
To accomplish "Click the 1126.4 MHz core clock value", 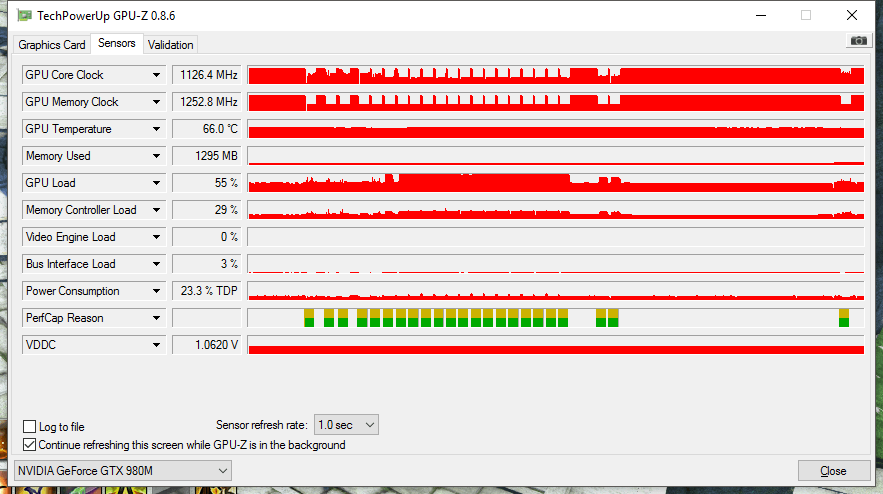I will click(207, 75).
